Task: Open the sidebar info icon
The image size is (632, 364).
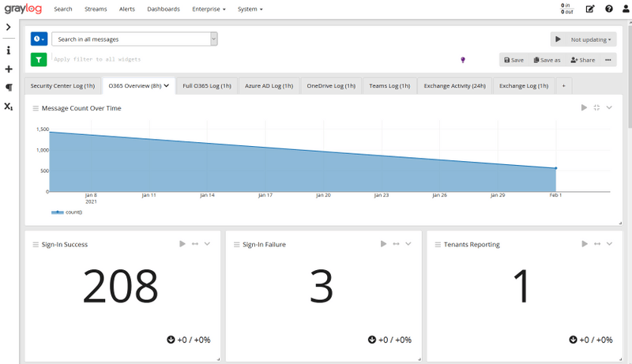Action: pyautogui.click(x=9, y=51)
